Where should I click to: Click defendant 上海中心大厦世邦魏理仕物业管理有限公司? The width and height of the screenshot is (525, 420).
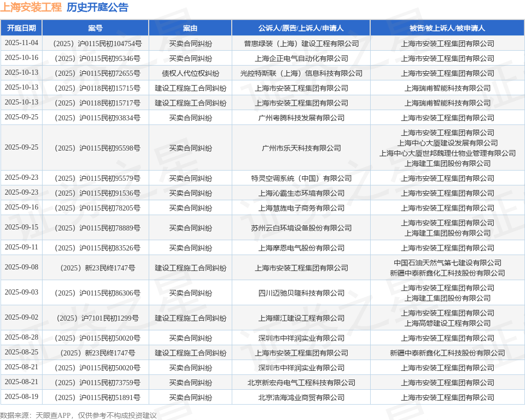pyautogui.click(x=447, y=153)
